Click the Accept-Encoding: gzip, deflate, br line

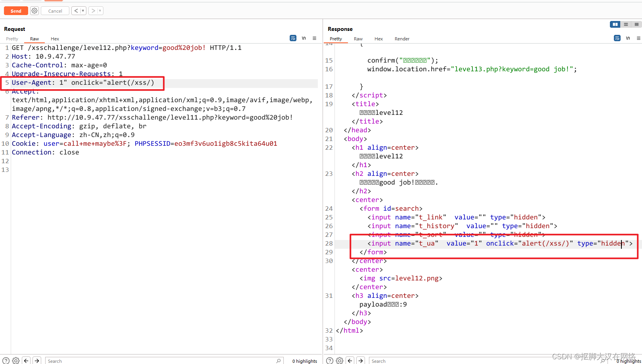click(79, 126)
